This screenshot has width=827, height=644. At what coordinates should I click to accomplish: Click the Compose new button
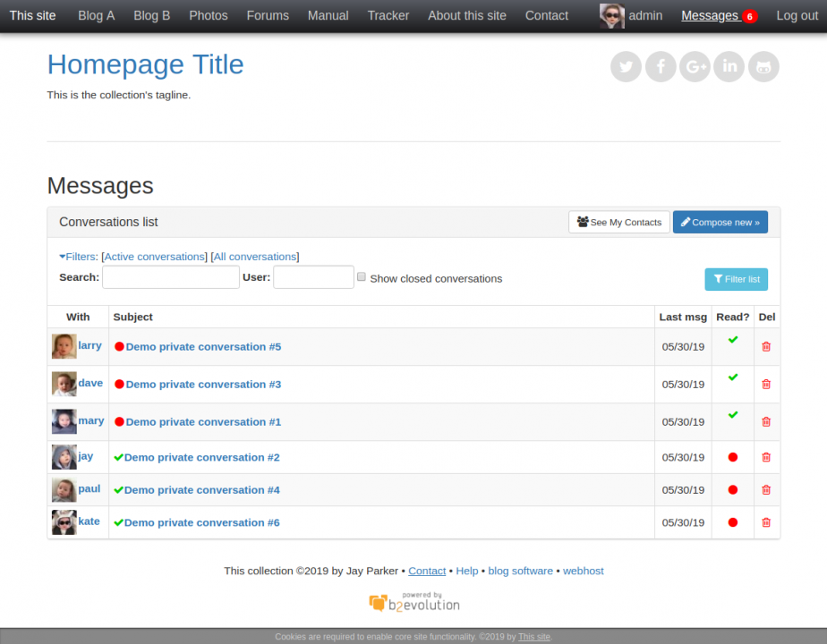click(x=720, y=223)
